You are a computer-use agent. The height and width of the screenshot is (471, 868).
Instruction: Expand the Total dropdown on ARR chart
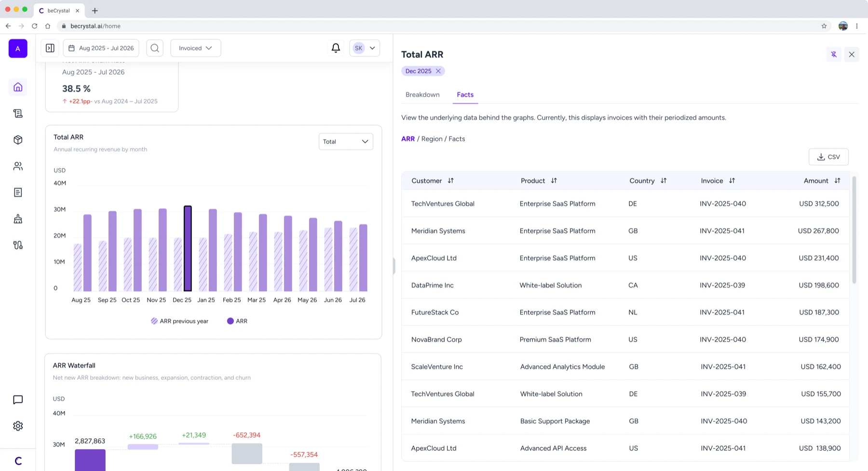click(x=346, y=142)
